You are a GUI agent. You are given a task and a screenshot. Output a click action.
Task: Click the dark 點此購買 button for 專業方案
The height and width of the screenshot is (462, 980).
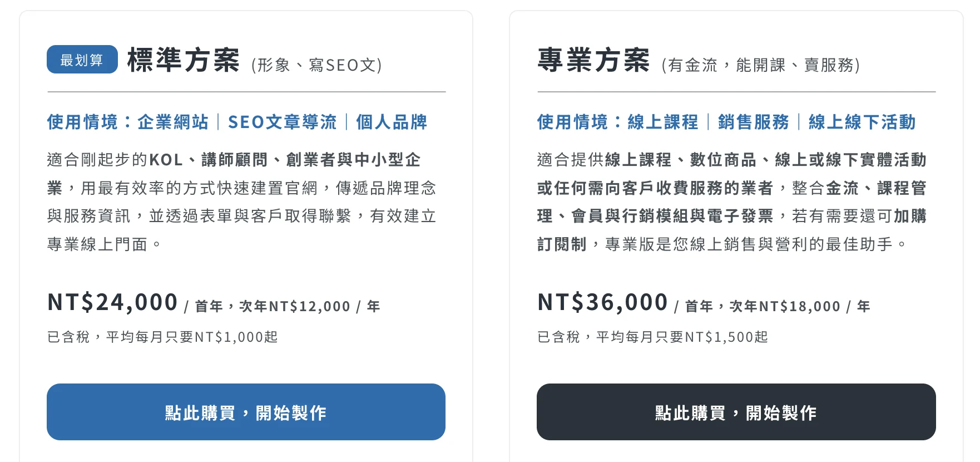click(736, 412)
